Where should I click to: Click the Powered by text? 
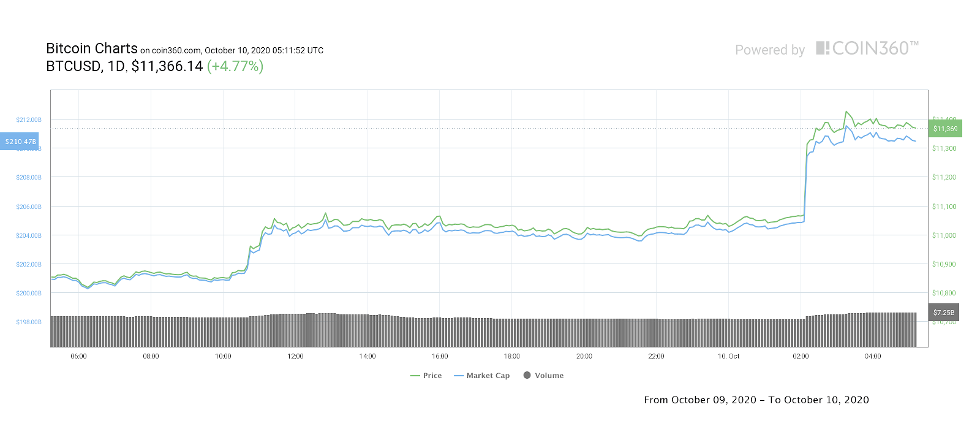pyautogui.click(x=770, y=50)
